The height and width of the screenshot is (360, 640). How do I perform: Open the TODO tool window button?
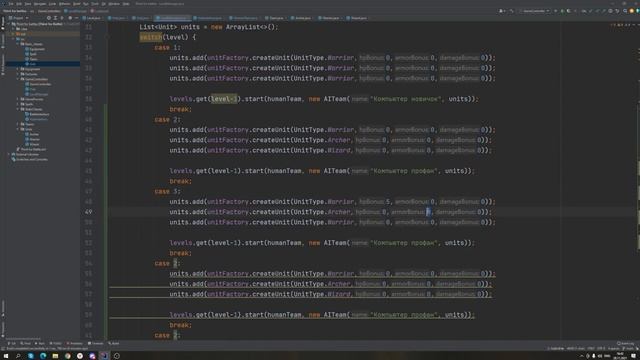[x=56, y=343]
